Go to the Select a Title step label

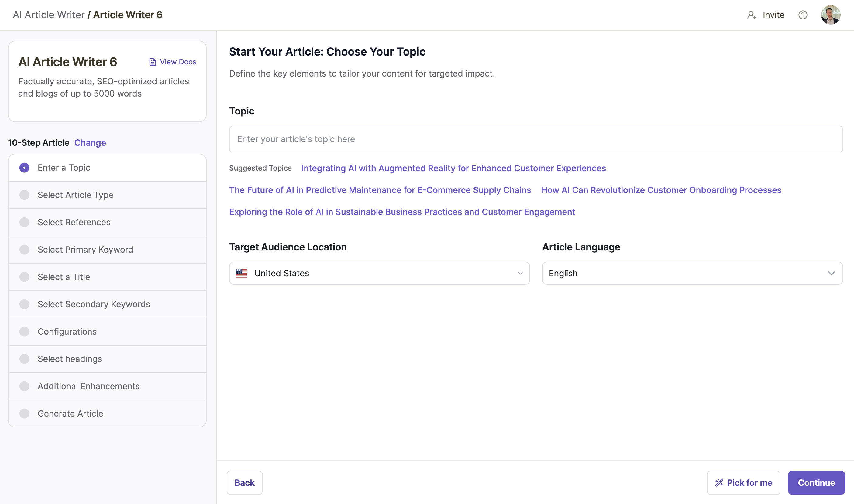tap(64, 277)
